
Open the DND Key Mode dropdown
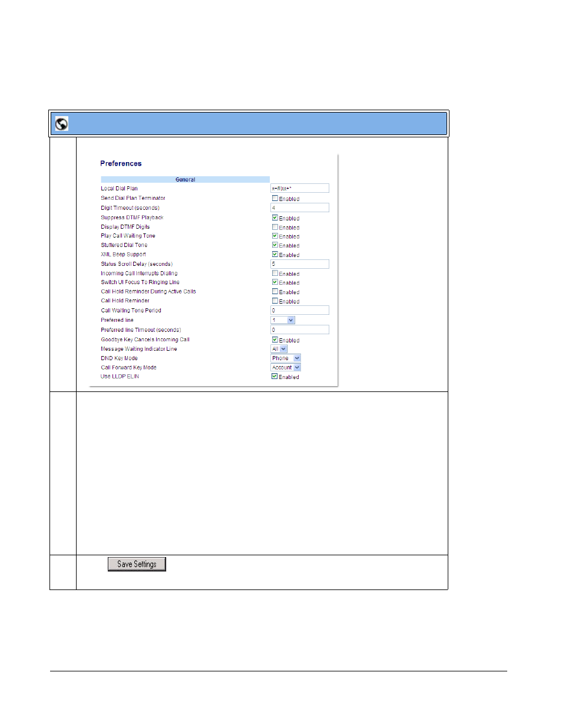[286, 358]
